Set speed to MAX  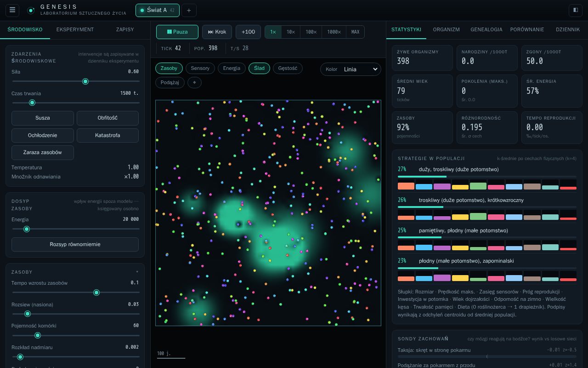click(355, 32)
